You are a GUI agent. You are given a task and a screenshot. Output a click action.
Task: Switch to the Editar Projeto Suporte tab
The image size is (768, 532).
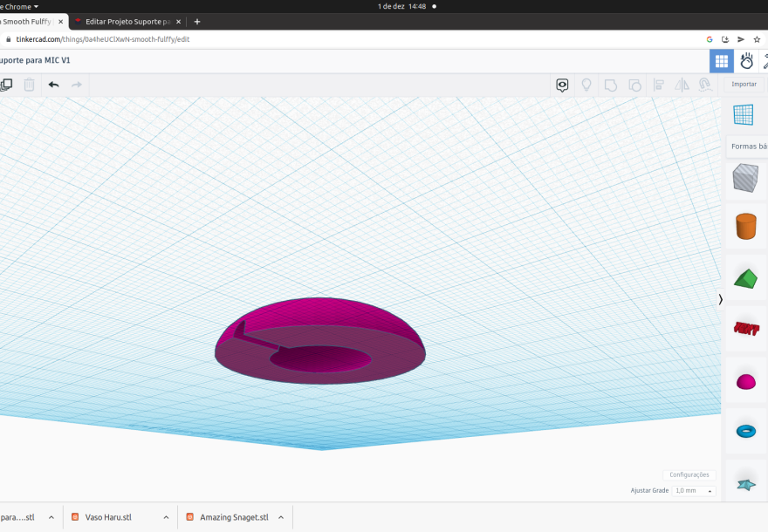pyautogui.click(x=127, y=22)
